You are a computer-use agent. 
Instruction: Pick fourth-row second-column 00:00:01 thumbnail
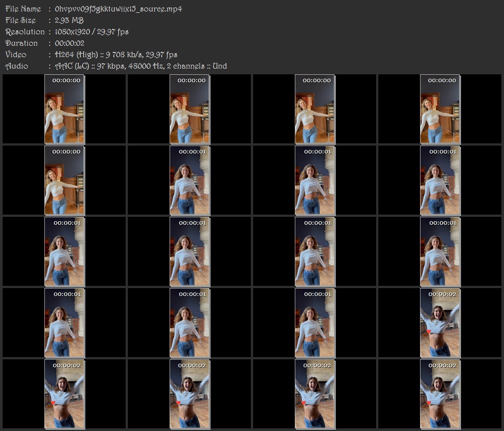(x=190, y=323)
